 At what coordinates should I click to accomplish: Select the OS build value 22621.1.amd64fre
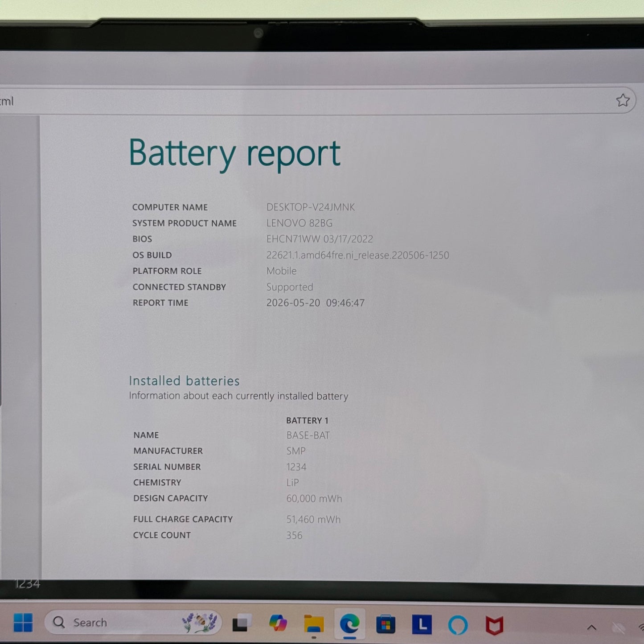(357, 255)
